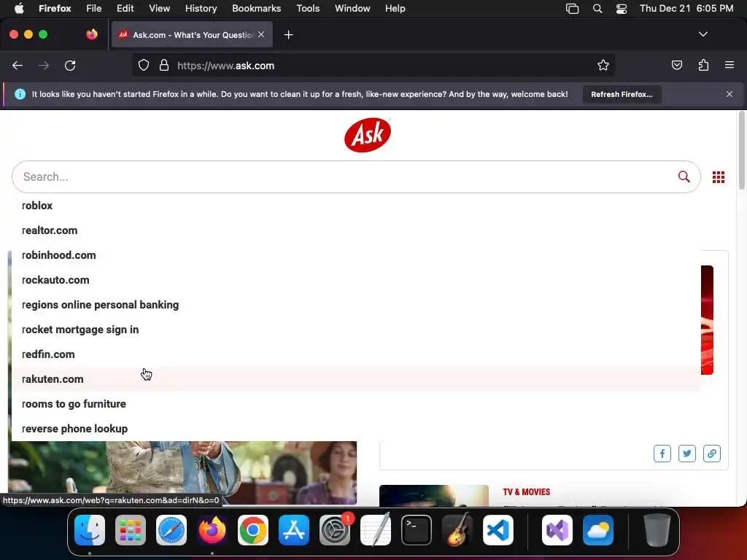Go back with the back arrow
This screenshot has width=747, height=560.
(x=18, y=66)
